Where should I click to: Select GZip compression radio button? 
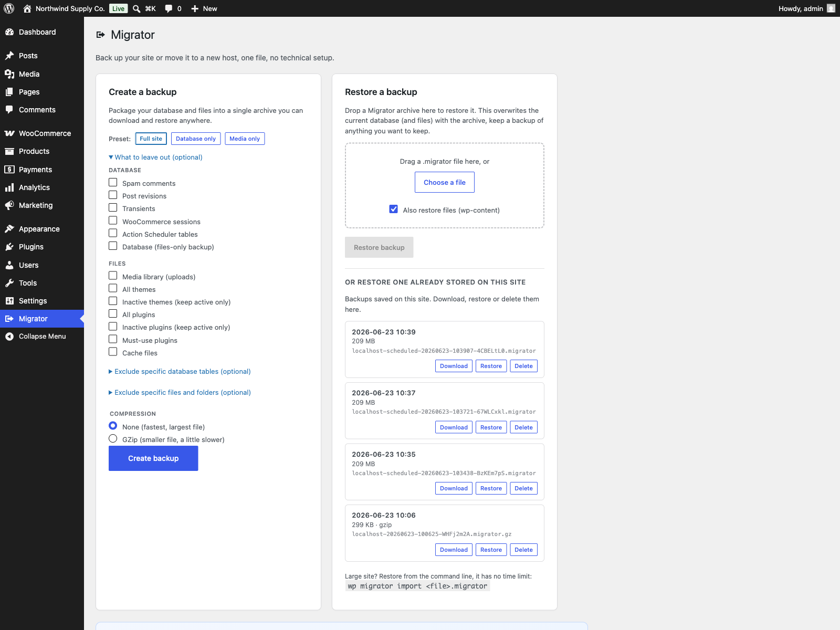113,438
